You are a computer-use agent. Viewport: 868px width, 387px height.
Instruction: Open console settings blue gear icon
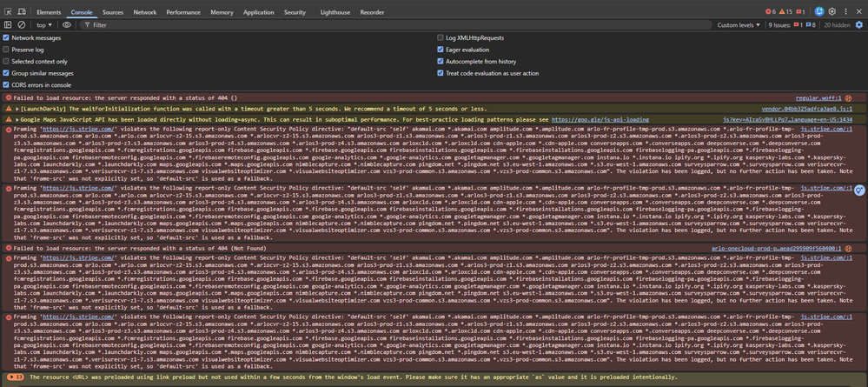point(859,25)
